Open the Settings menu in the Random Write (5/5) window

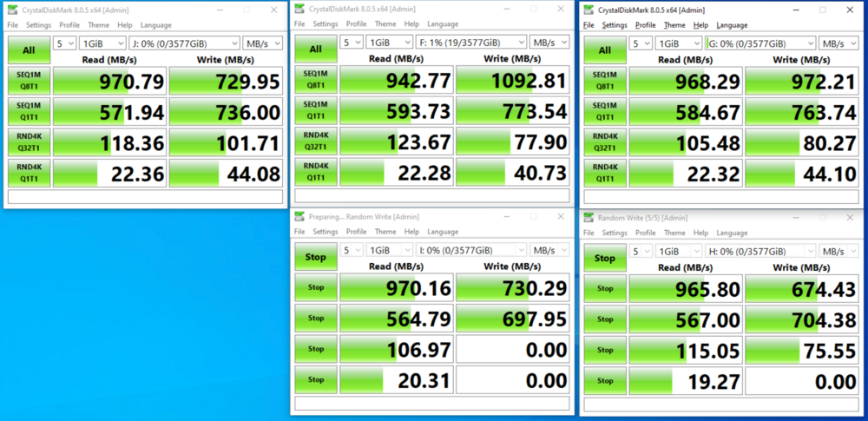(x=615, y=233)
